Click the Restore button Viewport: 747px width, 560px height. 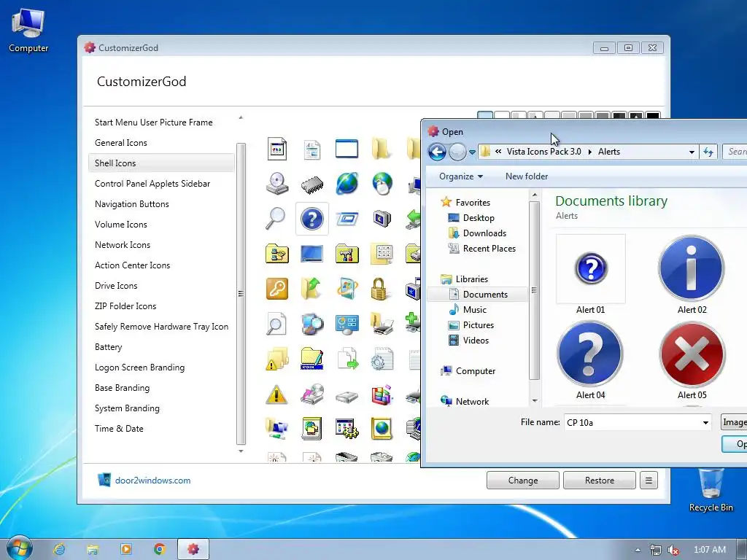[600, 481]
